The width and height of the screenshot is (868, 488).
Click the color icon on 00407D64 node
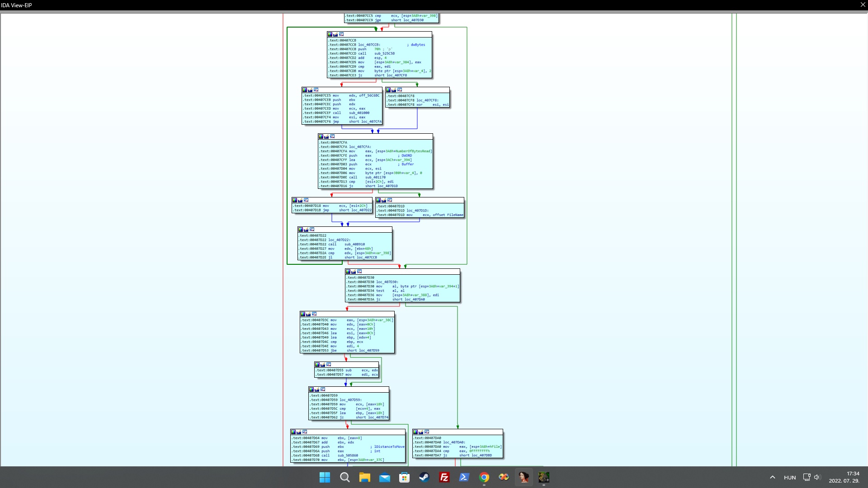pos(293,432)
